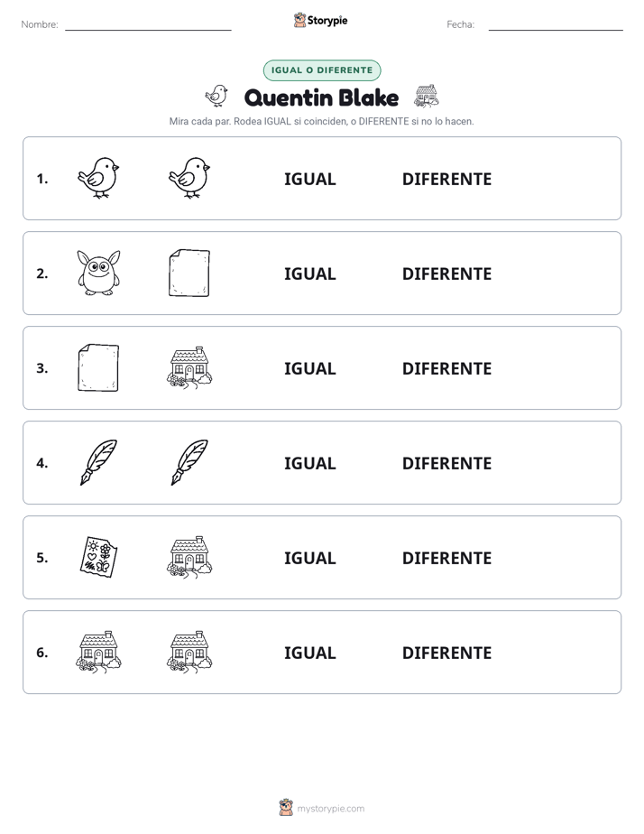Click the second bird picture in row 1
The width and height of the screenshot is (644, 834).
pos(189,178)
